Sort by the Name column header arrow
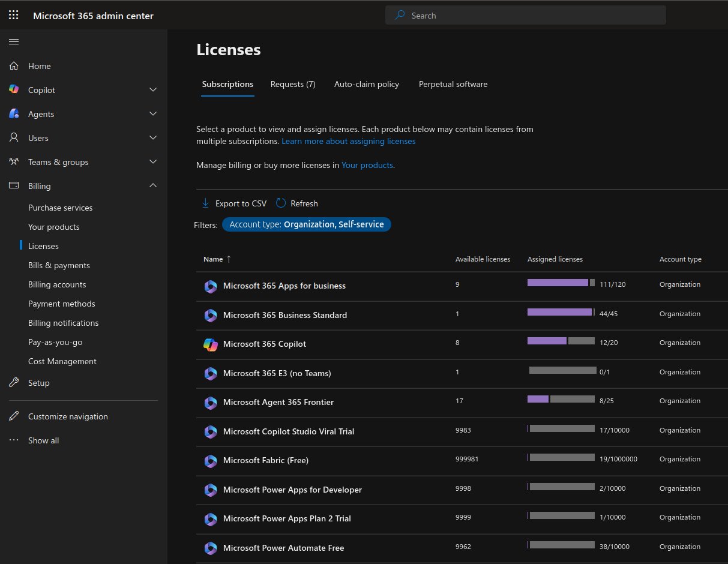728x564 pixels. [228, 259]
